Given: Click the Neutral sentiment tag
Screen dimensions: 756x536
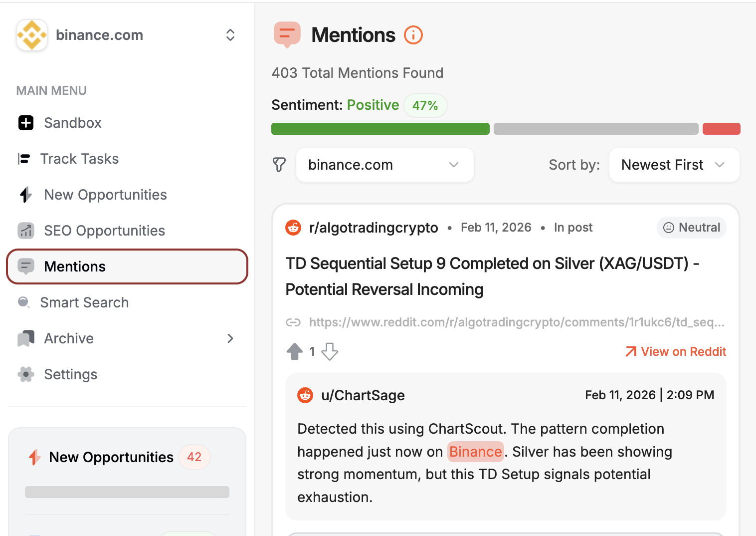Looking at the screenshot, I should pos(692,228).
